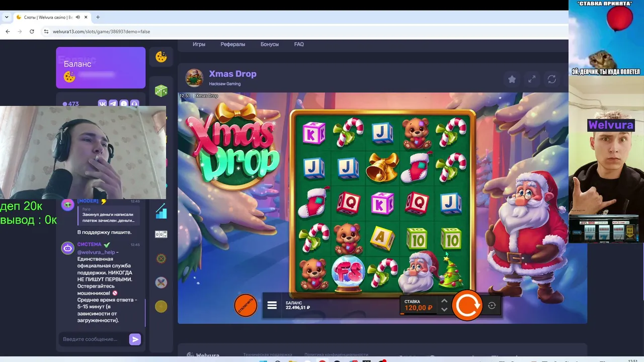Screen dimensions: 644x362
Task: Open the Рефералы menu item
Action: pos(233,44)
